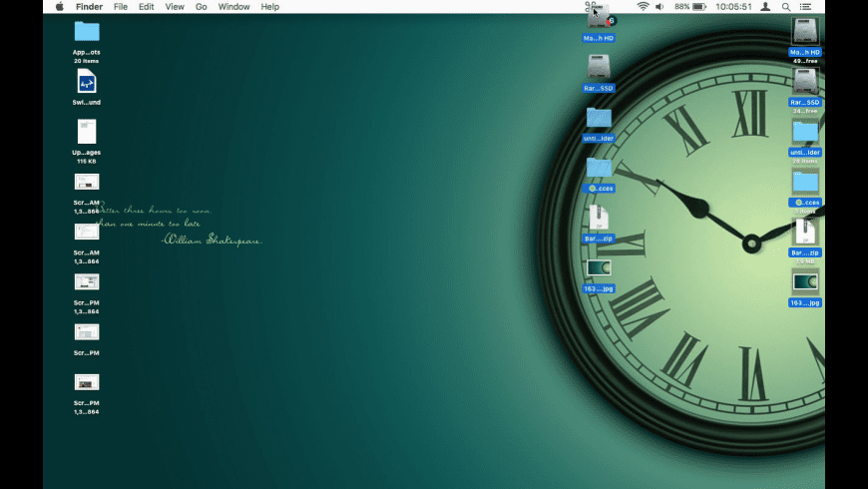Open the Help menu

[270, 7]
